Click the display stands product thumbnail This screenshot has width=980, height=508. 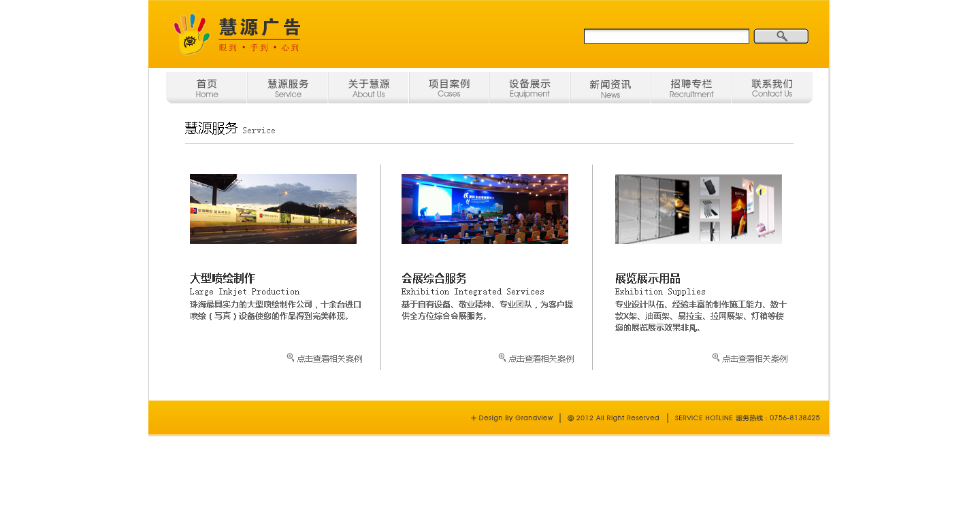pos(698,209)
